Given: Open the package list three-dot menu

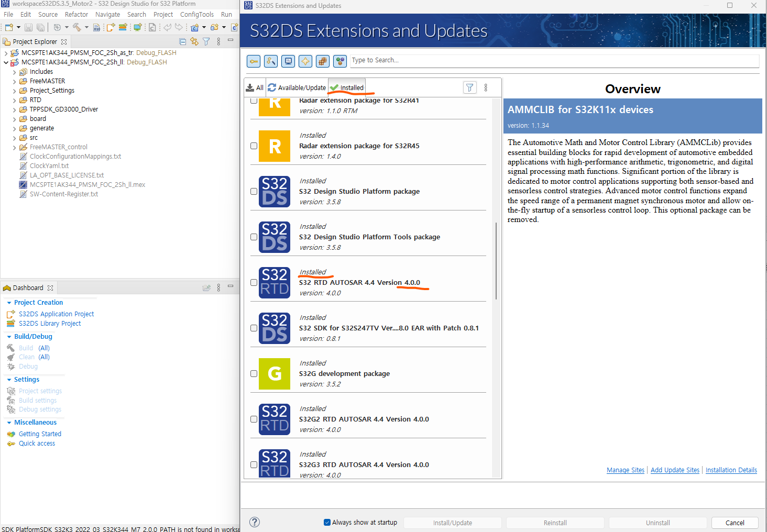Looking at the screenshot, I should (486, 87).
